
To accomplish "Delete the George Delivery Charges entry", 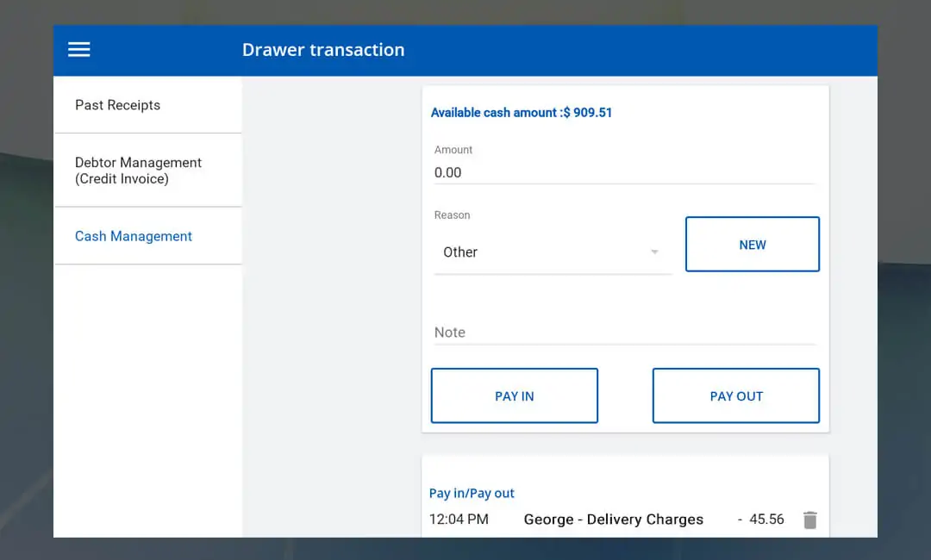I will pyautogui.click(x=809, y=520).
